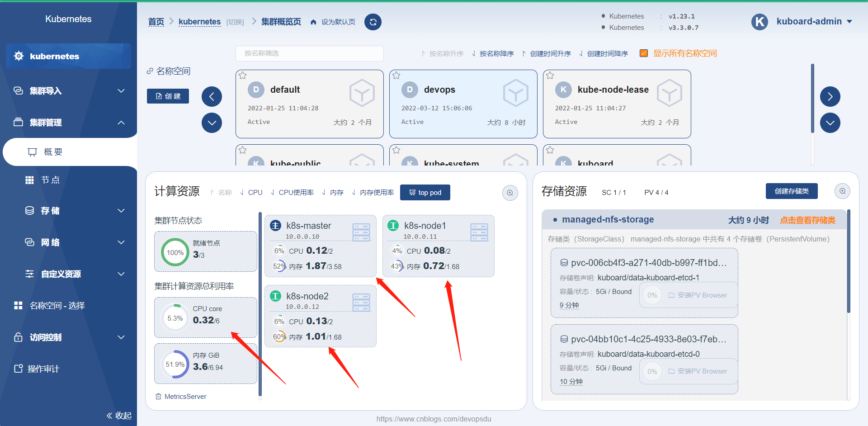Click the 51.9% memory gauge
This screenshot has height=426, width=868.
pyautogui.click(x=175, y=364)
